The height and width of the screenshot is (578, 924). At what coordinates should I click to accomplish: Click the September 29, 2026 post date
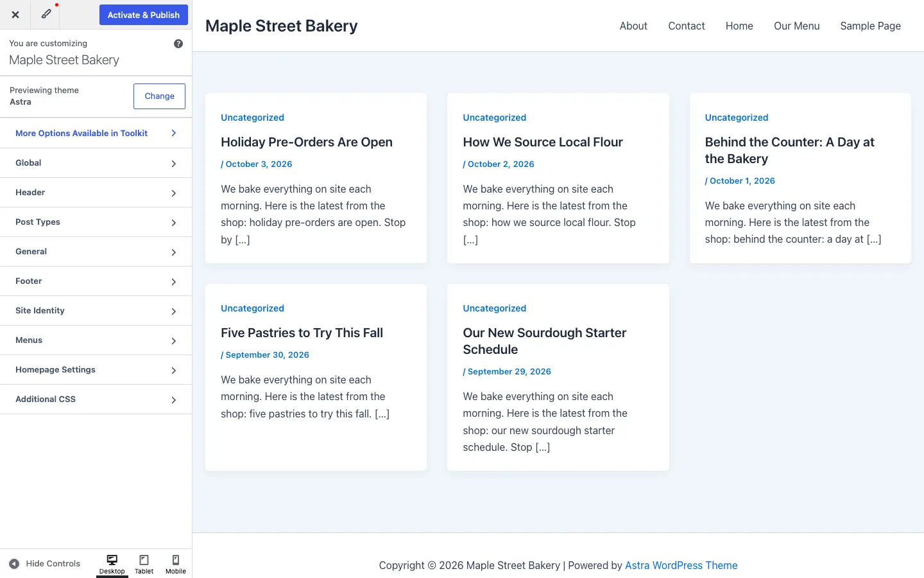pos(509,371)
